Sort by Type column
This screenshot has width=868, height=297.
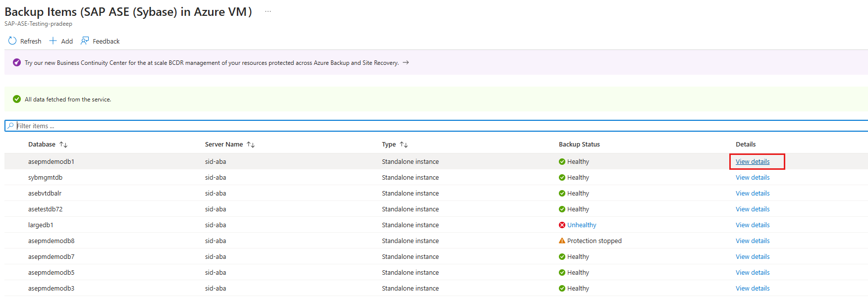[x=404, y=145]
